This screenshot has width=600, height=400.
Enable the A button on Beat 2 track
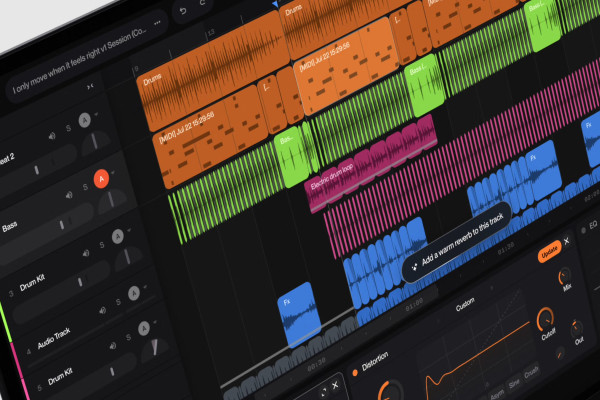pyautogui.click(x=85, y=120)
